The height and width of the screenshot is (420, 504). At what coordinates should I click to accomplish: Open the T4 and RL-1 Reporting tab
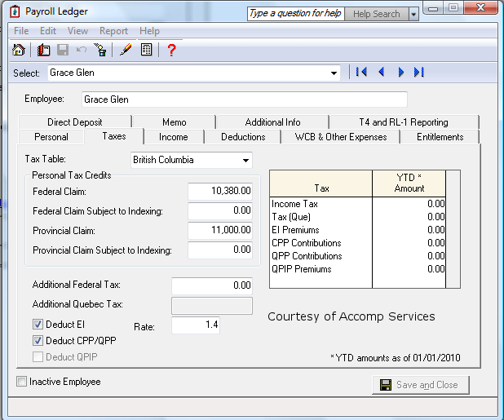(x=404, y=122)
